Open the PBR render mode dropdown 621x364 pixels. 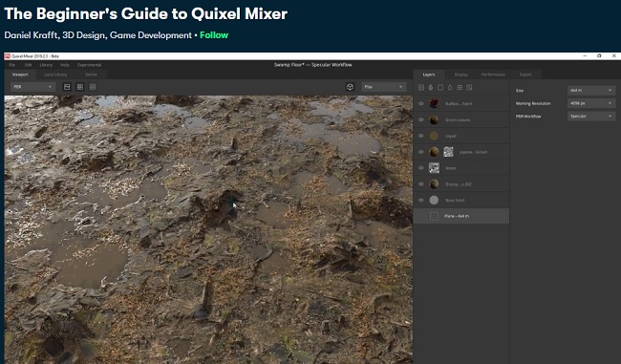coord(32,87)
